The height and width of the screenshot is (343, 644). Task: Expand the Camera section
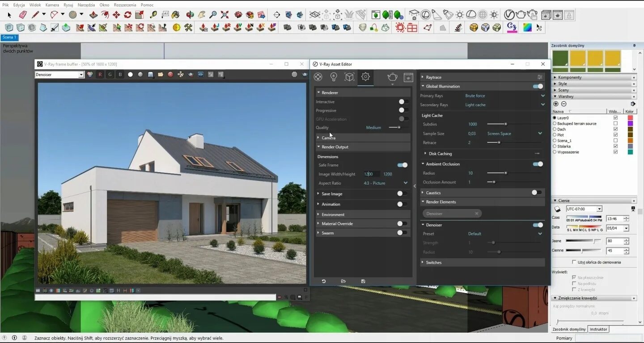329,138
